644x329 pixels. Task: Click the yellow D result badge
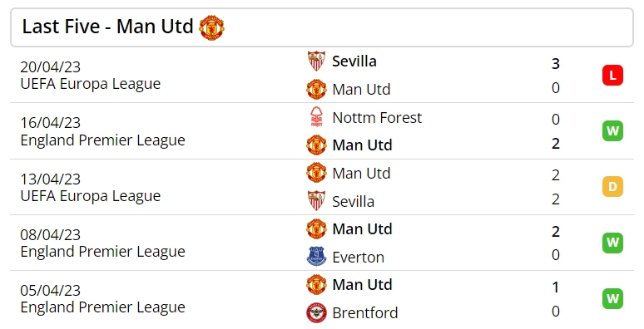pyautogui.click(x=612, y=187)
